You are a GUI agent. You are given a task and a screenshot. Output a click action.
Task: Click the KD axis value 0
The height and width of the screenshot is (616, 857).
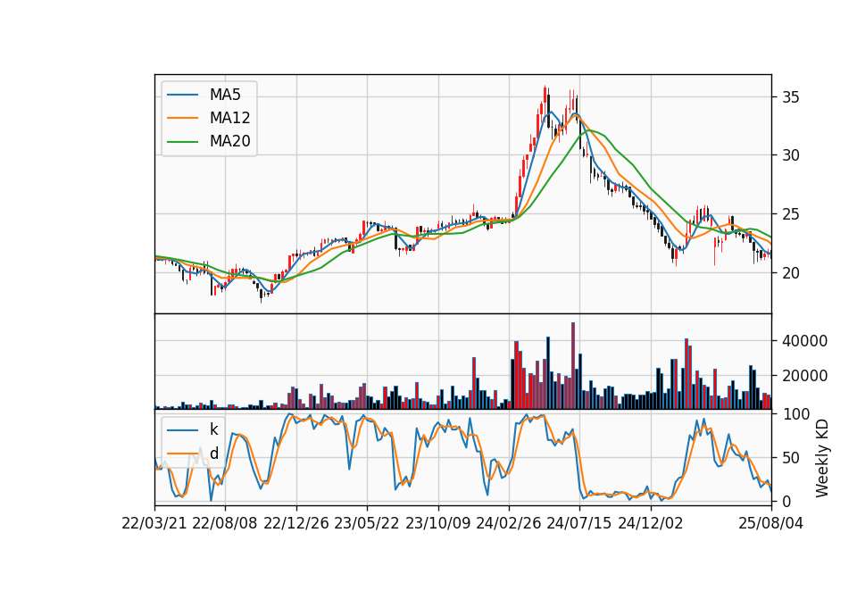click(x=786, y=501)
